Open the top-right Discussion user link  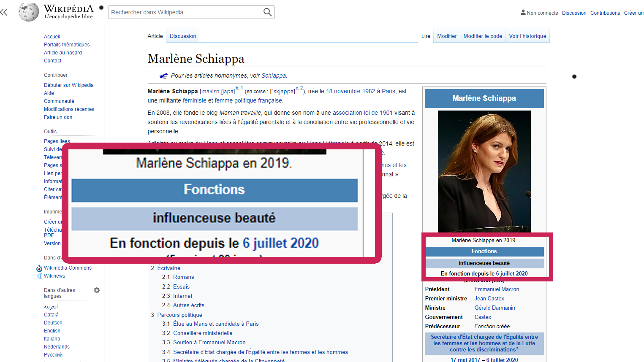coord(574,13)
